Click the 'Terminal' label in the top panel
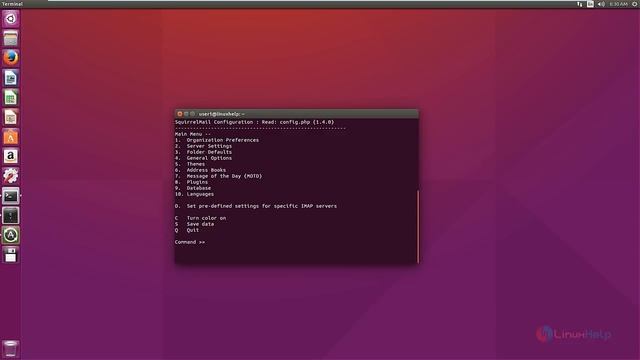 (x=12, y=4)
